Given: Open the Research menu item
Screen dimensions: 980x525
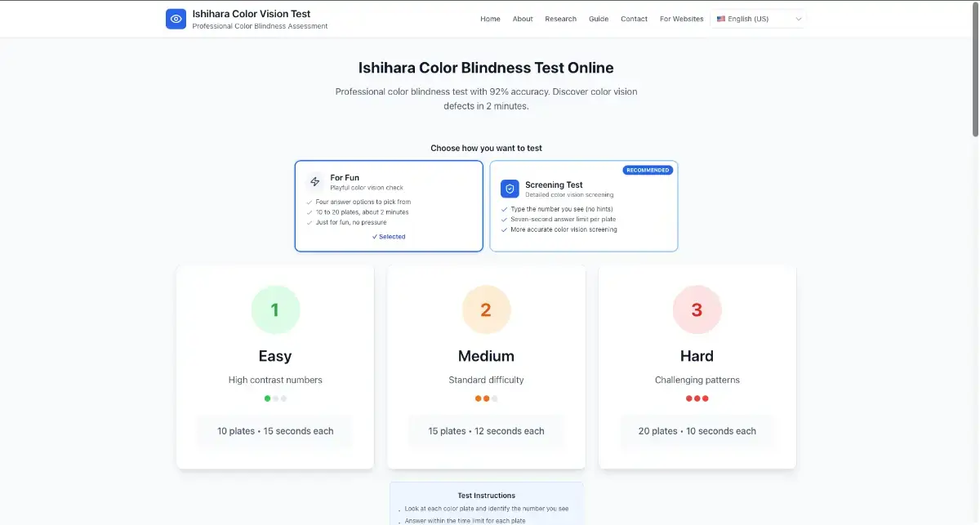Looking at the screenshot, I should [560, 19].
